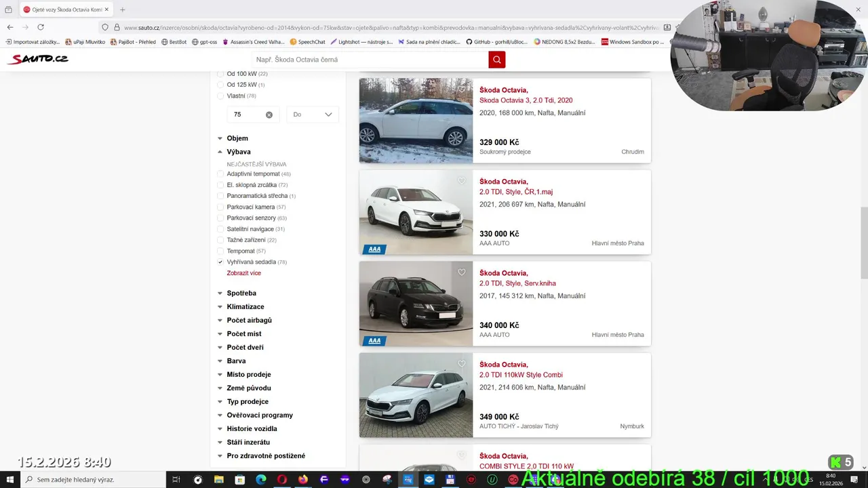This screenshot has height=488, width=868.
Task: Reload the current page
Action: pyautogui.click(x=41, y=27)
